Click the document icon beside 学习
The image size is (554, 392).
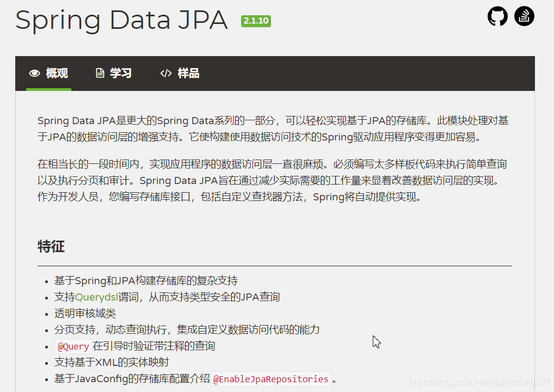point(100,73)
